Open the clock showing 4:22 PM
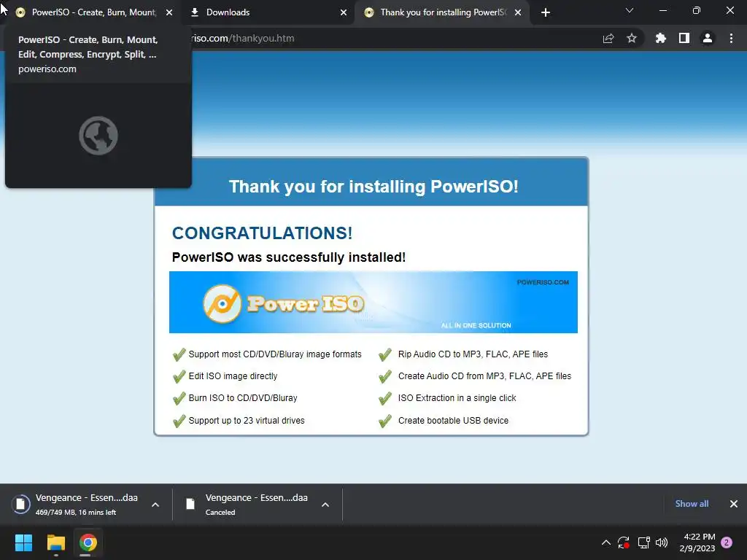This screenshot has width=747, height=560. [697, 542]
